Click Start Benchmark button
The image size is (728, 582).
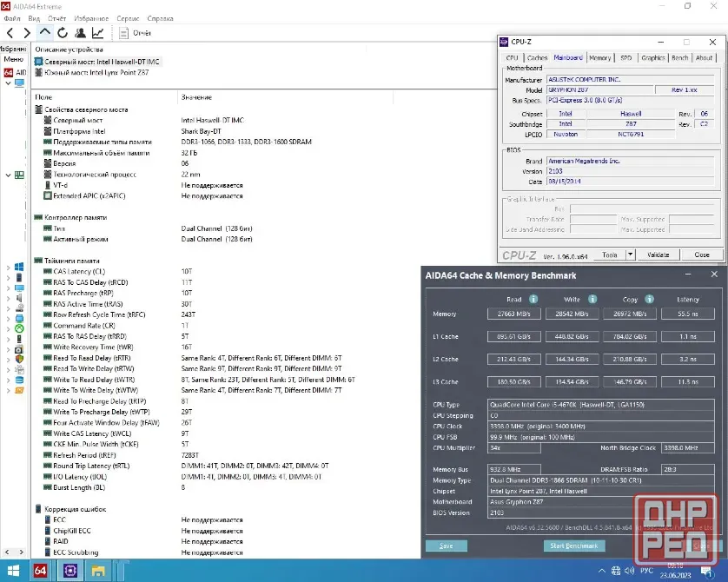574,546
